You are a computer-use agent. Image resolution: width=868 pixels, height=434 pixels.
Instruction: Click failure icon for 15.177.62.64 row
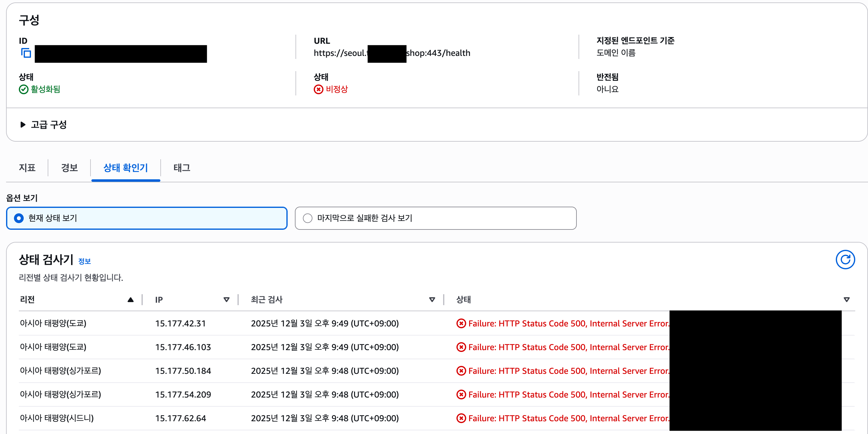coord(461,418)
